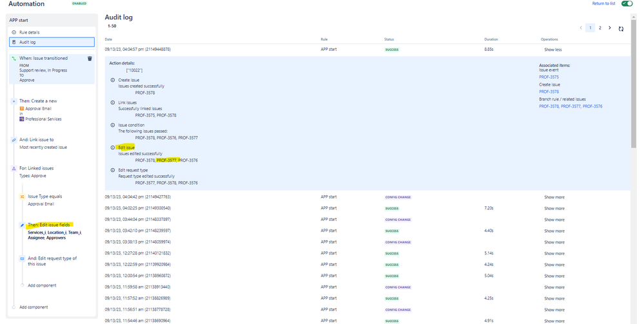This screenshot has height=324, width=644.
Task: Click the branch icon beside Linked issues
Action: pyautogui.click(x=14, y=168)
